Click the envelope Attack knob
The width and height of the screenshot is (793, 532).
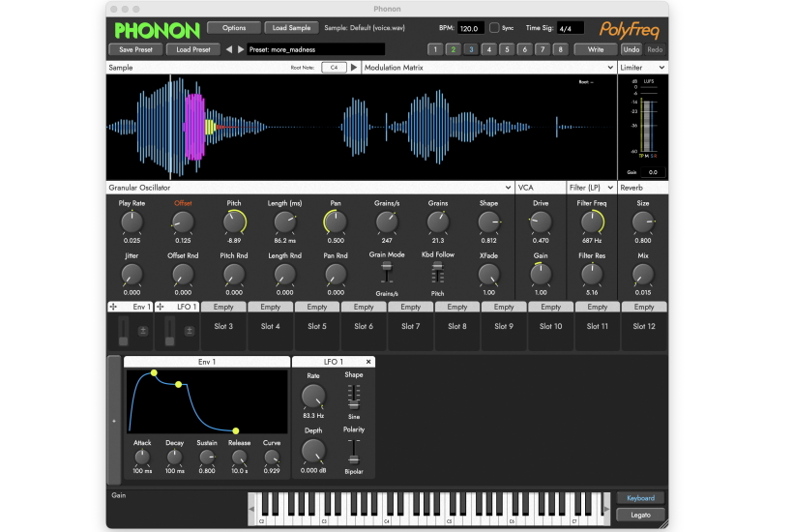[x=142, y=458]
